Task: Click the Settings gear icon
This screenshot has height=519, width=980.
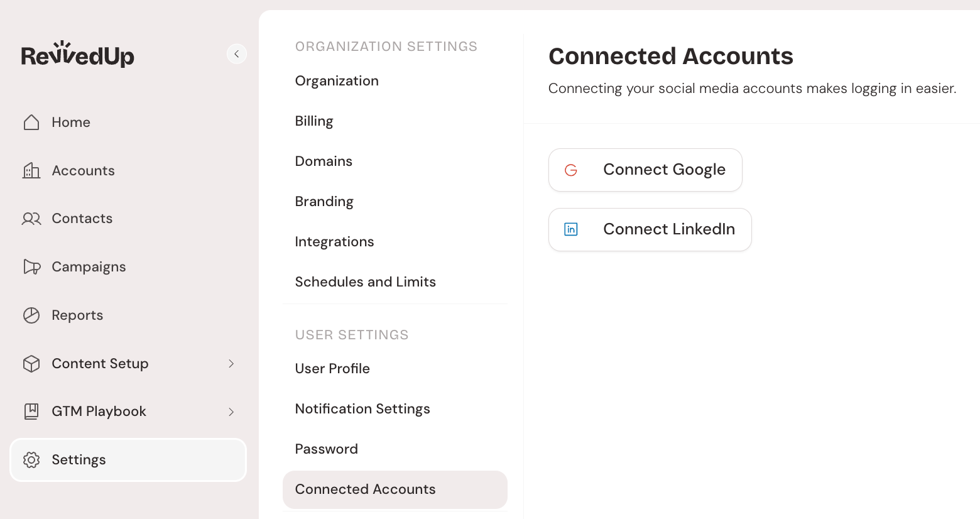Action: pyautogui.click(x=31, y=460)
